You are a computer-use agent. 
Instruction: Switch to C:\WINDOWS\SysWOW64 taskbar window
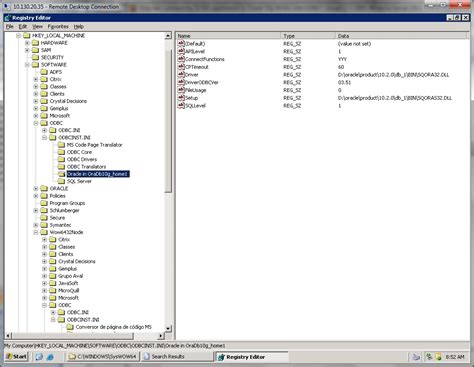[103, 357]
